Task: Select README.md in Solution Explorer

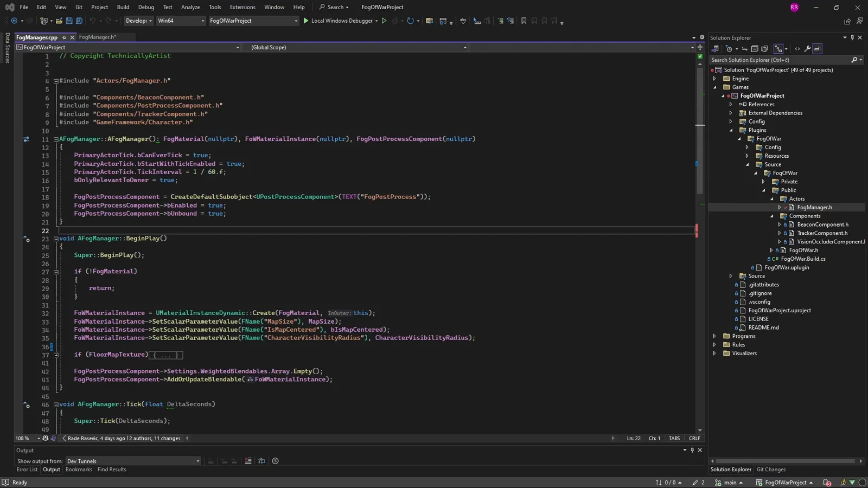Action: tap(763, 328)
